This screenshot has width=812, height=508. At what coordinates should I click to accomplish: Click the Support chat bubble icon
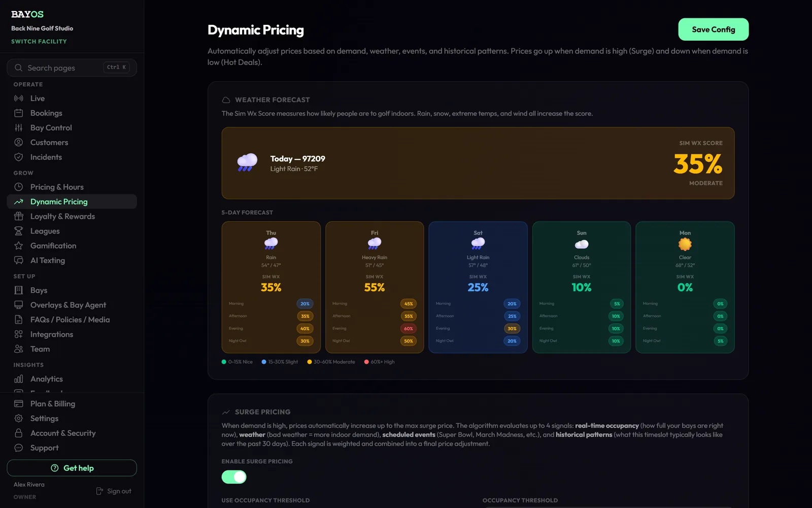pos(19,448)
